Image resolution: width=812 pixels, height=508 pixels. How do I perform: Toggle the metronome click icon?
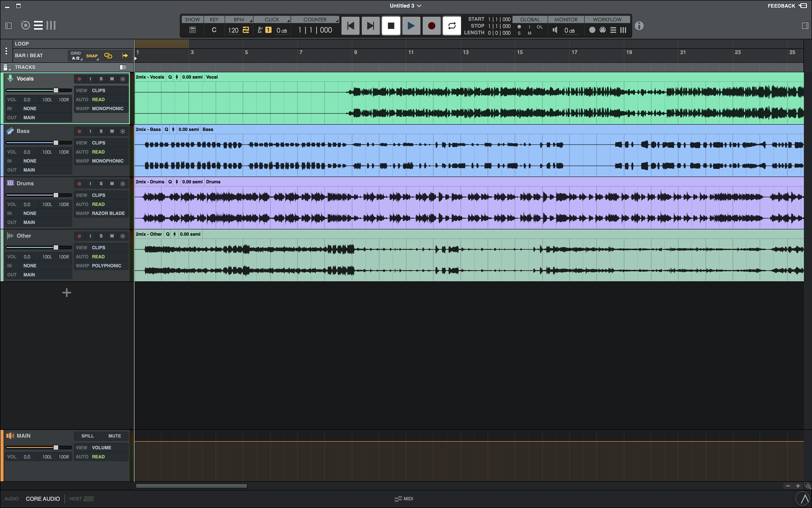[260, 30]
